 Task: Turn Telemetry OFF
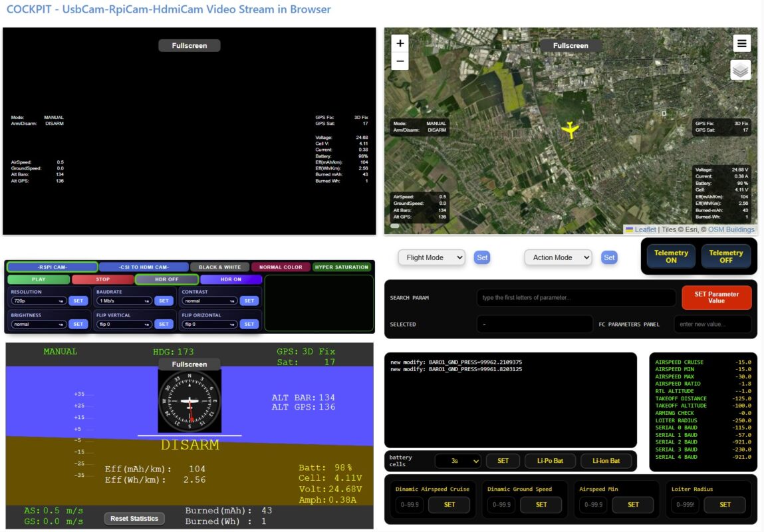pos(725,257)
